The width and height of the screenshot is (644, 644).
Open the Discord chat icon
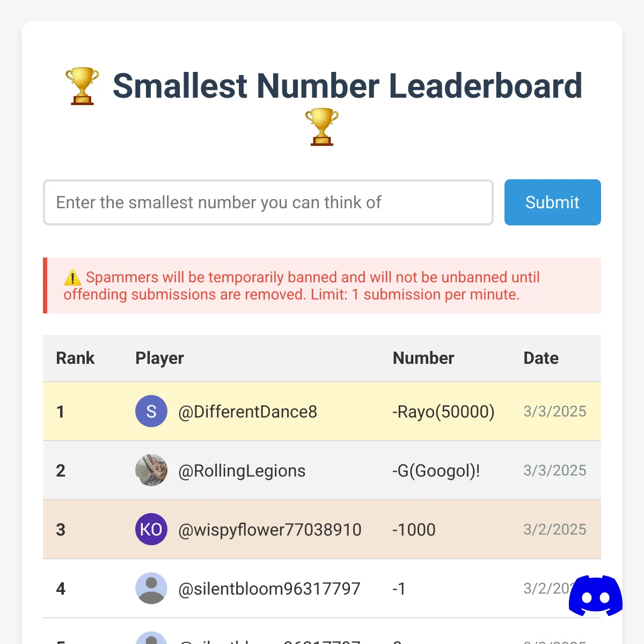point(596,596)
